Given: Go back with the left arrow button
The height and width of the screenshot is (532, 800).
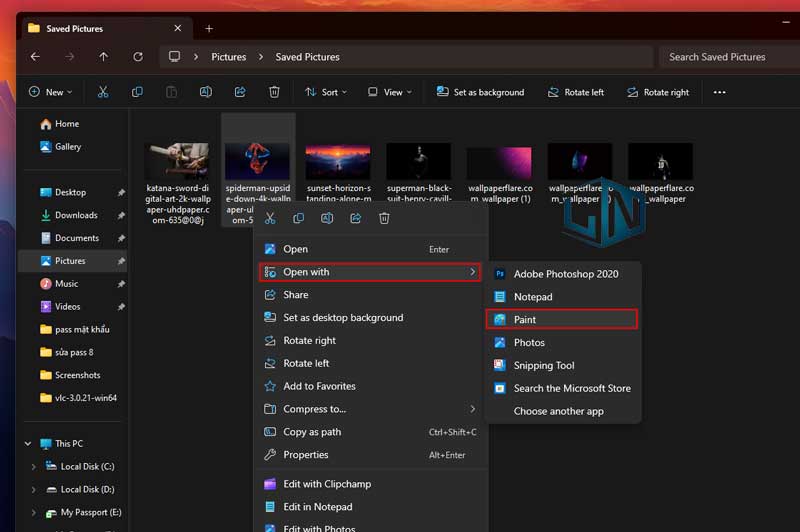Looking at the screenshot, I should coord(35,57).
